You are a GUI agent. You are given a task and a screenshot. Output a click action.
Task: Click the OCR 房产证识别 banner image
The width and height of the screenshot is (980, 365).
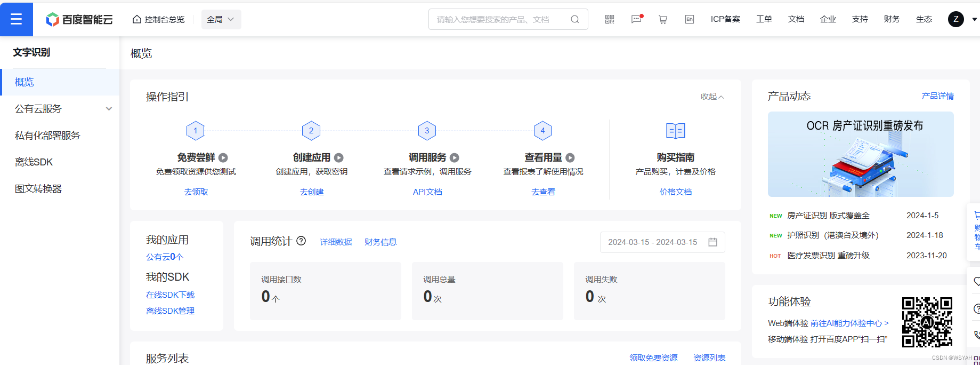click(x=861, y=154)
